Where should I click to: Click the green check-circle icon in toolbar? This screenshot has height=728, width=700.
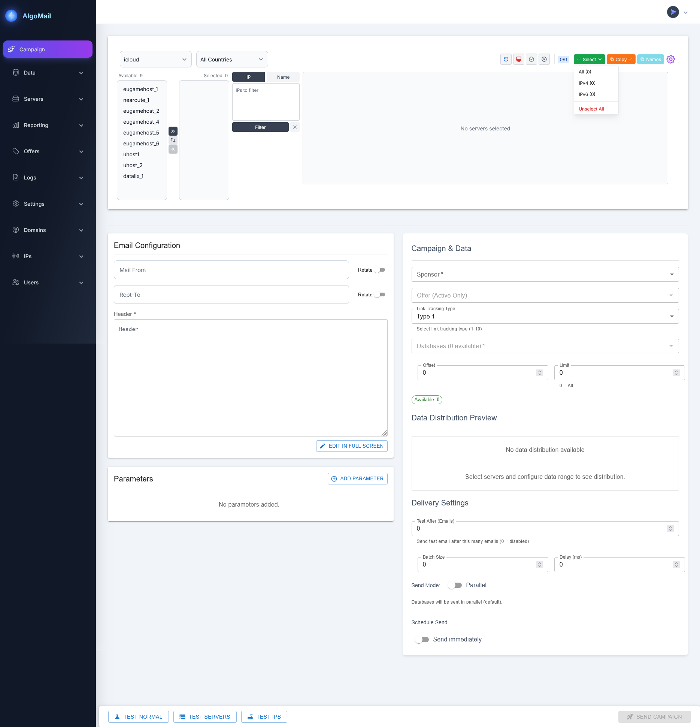coord(531,59)
